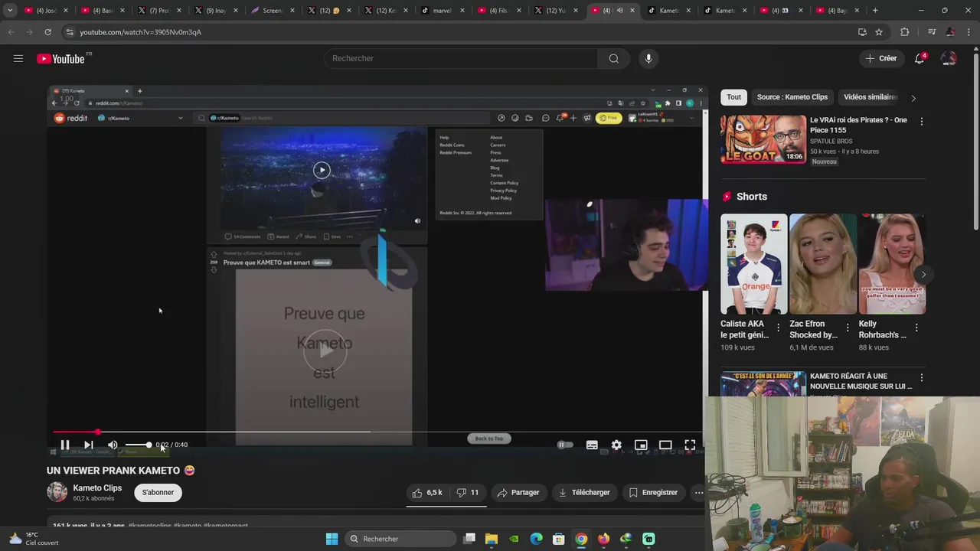
Task: Open Chrome extensions puzzle icon
Action: point(905,32)
